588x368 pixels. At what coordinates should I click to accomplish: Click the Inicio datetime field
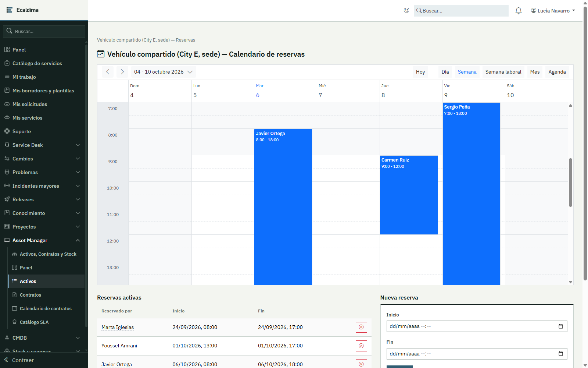point(477,326)
